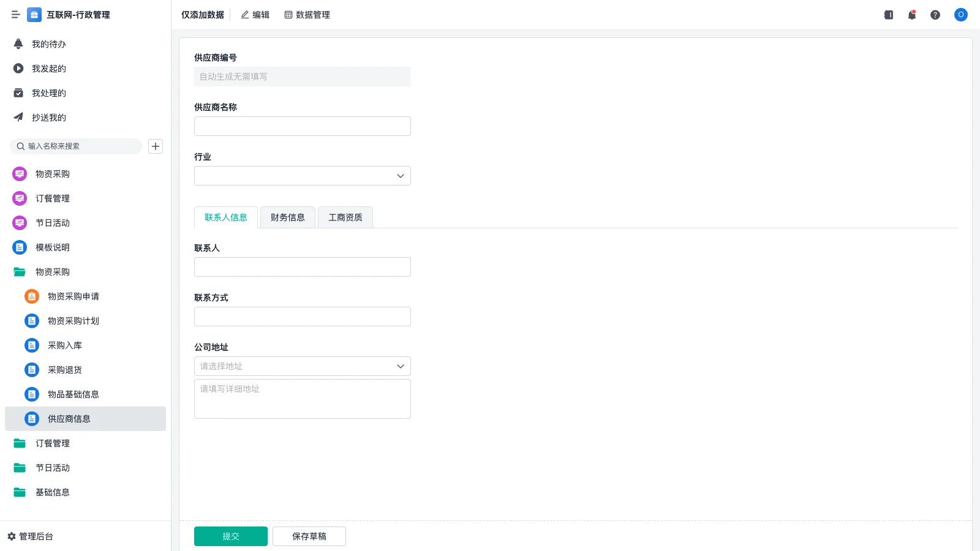Open the 公司地址 address selector
980x551 pixels.
coord(302,366)
